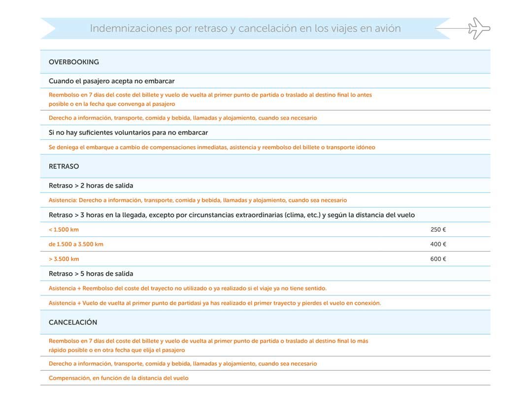Select the 600 € compensation amount
The height and width of the screenshot is (417, 532).
point(437,258)
